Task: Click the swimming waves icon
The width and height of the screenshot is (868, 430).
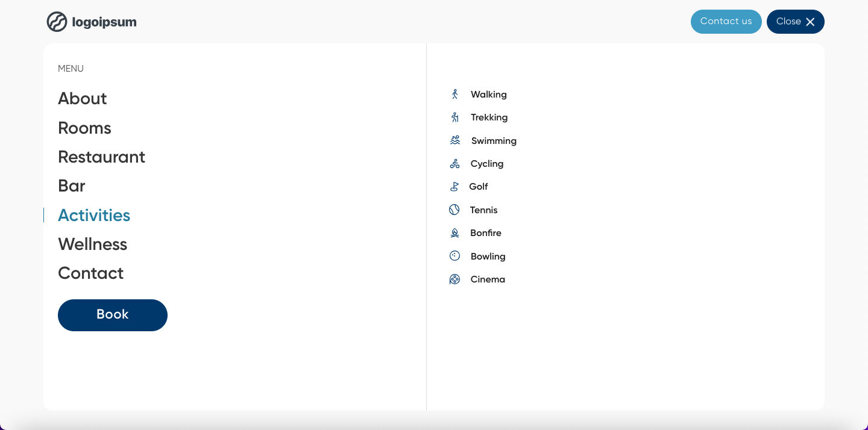Action: click(455, 140)
